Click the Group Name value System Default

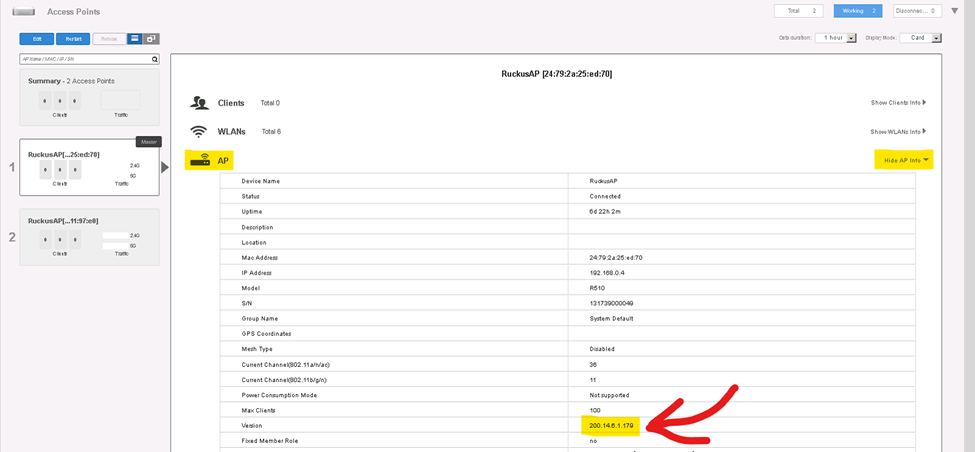pyautogui.click(x=611, y=319)
